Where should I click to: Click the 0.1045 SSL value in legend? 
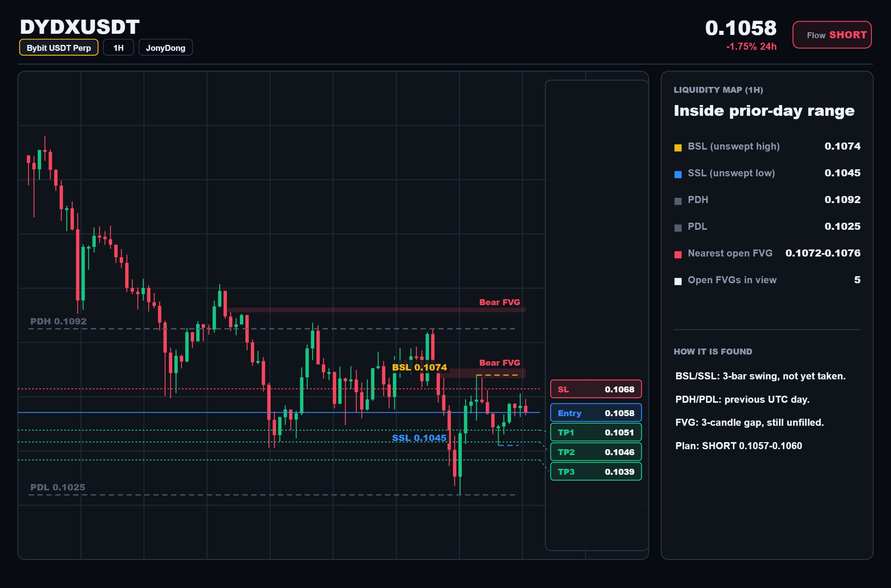coord(842,173)
